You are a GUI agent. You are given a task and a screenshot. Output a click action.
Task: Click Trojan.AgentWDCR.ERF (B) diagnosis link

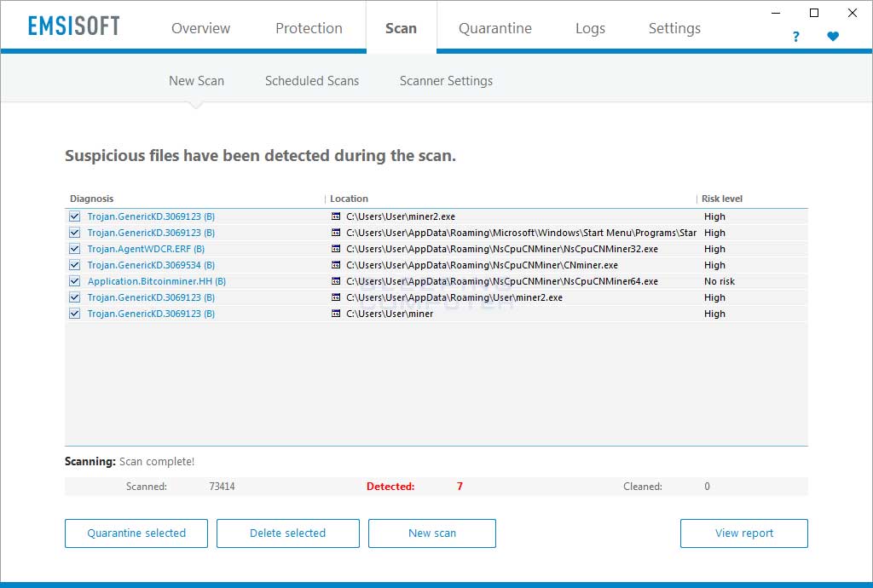coord(146,249)
